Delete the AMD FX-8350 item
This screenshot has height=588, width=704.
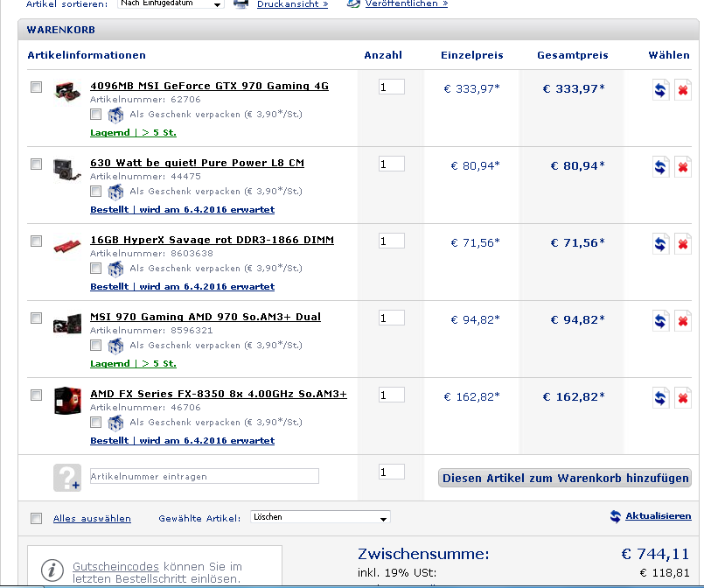682,398
